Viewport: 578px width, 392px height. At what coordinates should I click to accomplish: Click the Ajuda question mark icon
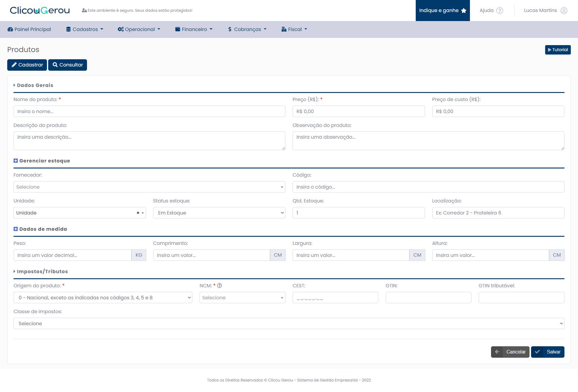click(500, 11)
